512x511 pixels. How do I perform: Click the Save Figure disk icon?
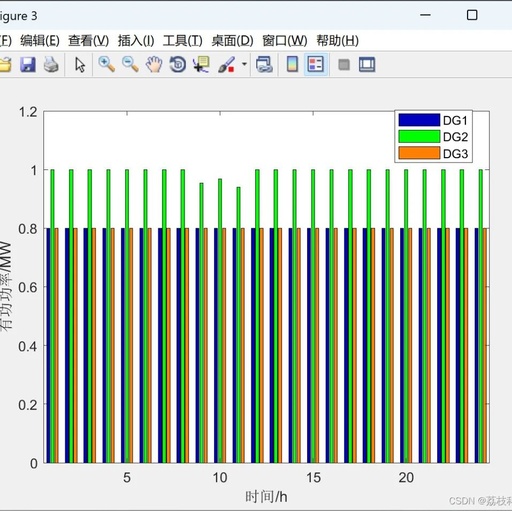click(x=28, y=64)
